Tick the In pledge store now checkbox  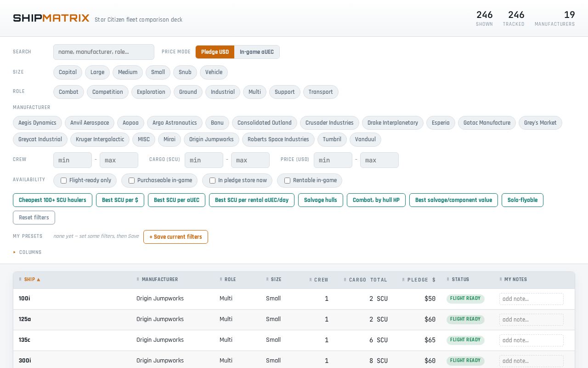[212, 180]
